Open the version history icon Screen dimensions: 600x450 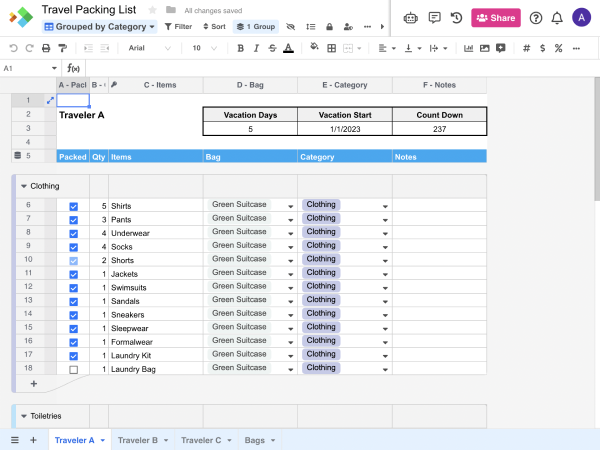point(457,18)
